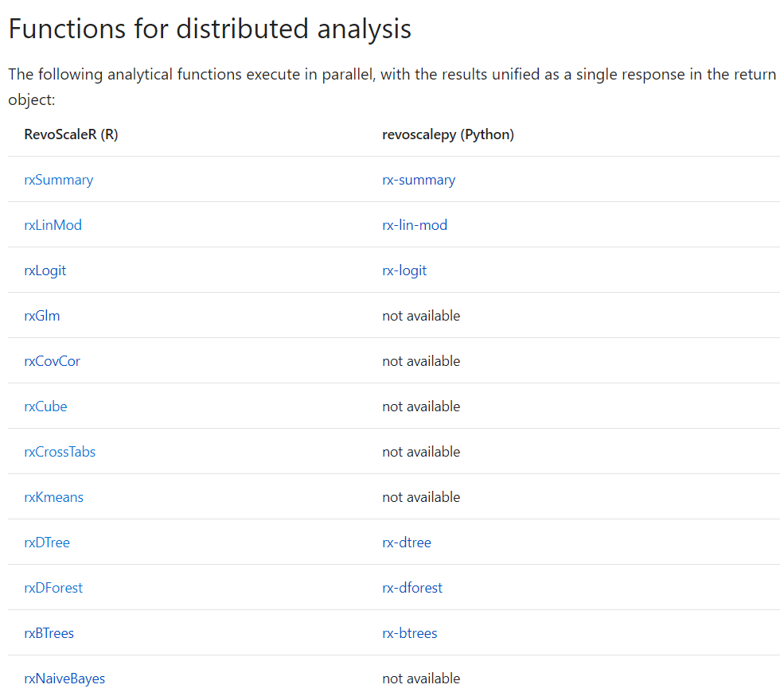Open the rxLogit function link

pos(45,270)
